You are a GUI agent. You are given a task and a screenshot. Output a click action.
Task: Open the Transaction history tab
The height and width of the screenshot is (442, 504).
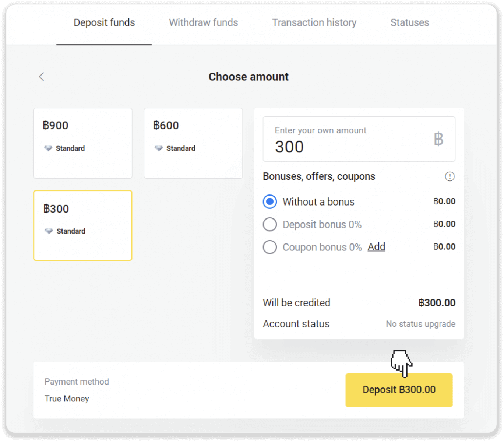[314, 22]
